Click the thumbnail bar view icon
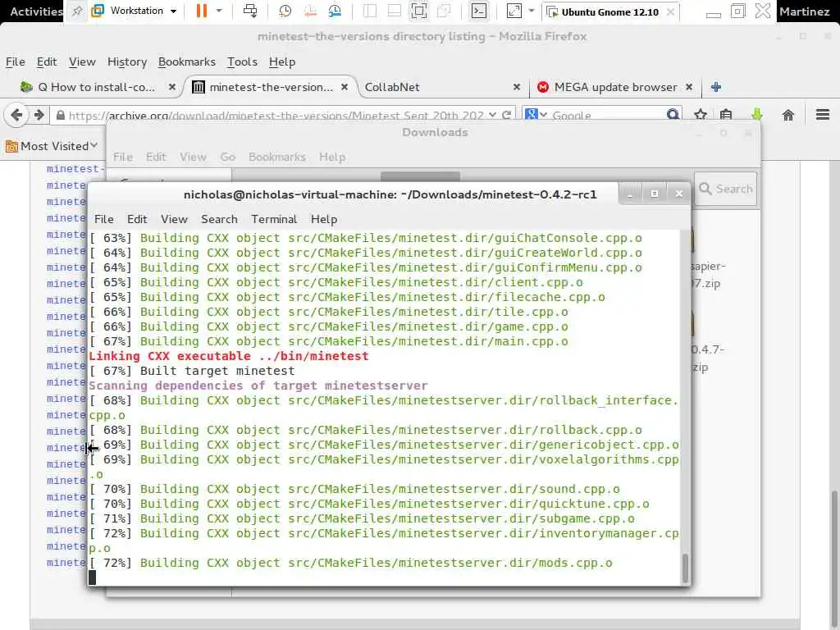 [395, 11]
